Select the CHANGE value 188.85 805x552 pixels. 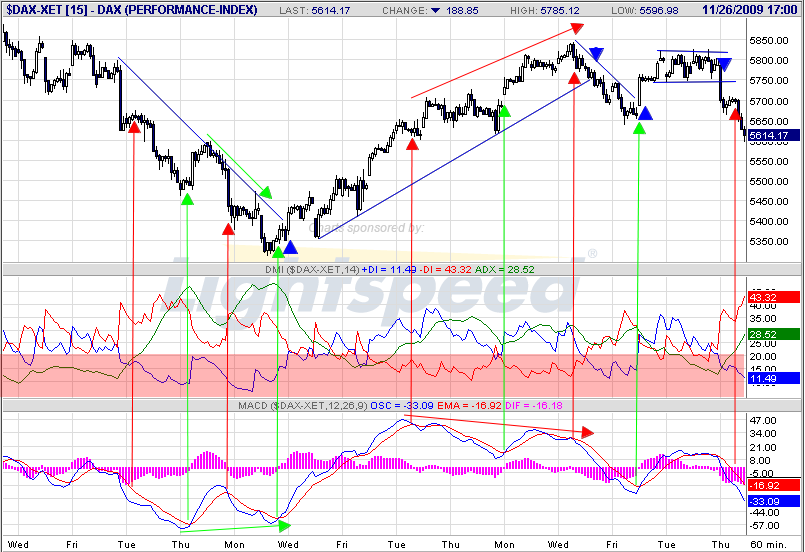(462, 10)
